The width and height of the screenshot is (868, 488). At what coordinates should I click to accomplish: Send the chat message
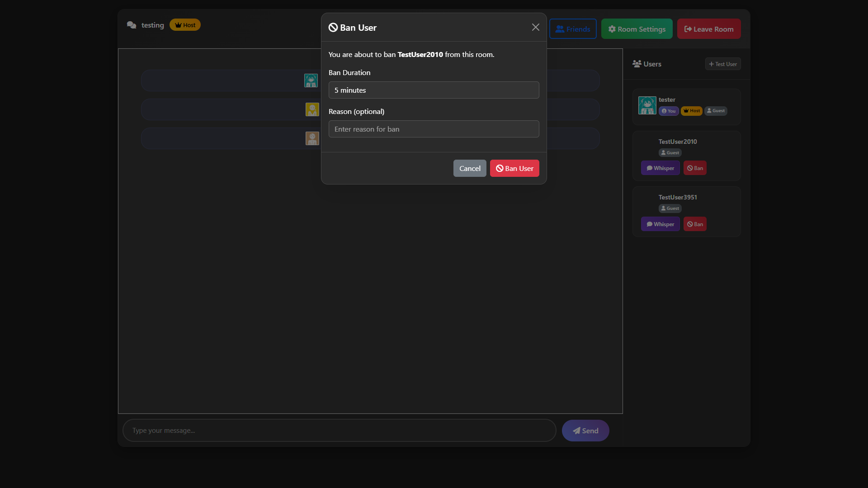[585, 431]
